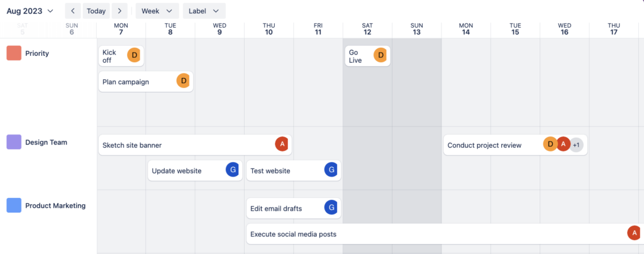The height and width of the screenshot is (254, 644).
Task: Go to the previous week arrow
Action: tap(73, 11)
